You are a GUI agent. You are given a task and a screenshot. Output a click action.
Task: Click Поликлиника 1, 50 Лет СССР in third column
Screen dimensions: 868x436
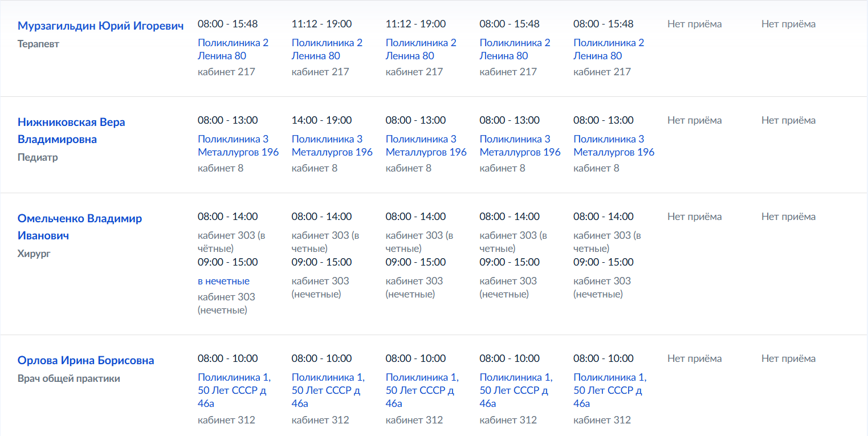[x=422, y=390]
